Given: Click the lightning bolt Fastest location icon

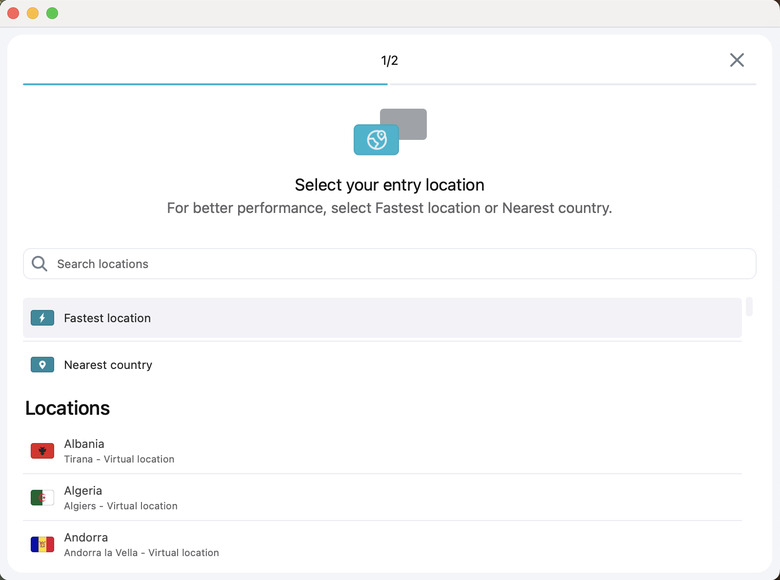Looking at the screenshot, I should point(42,318).
